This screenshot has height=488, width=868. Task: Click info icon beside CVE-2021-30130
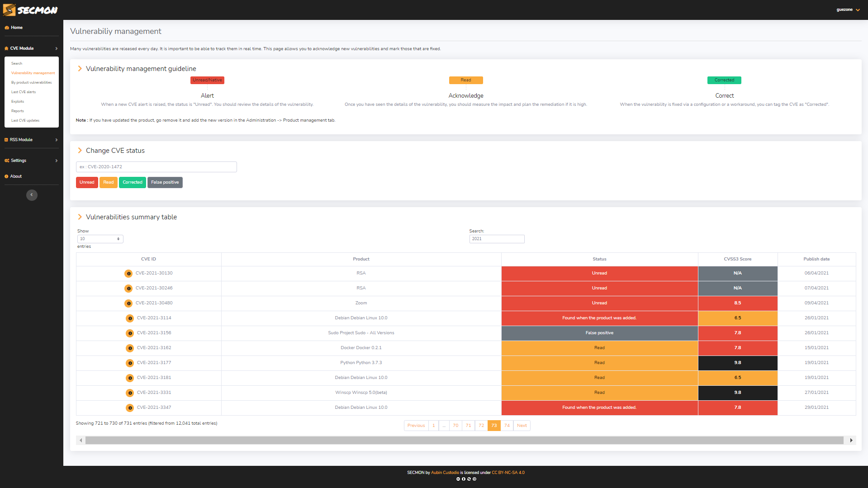coord(128,274)
